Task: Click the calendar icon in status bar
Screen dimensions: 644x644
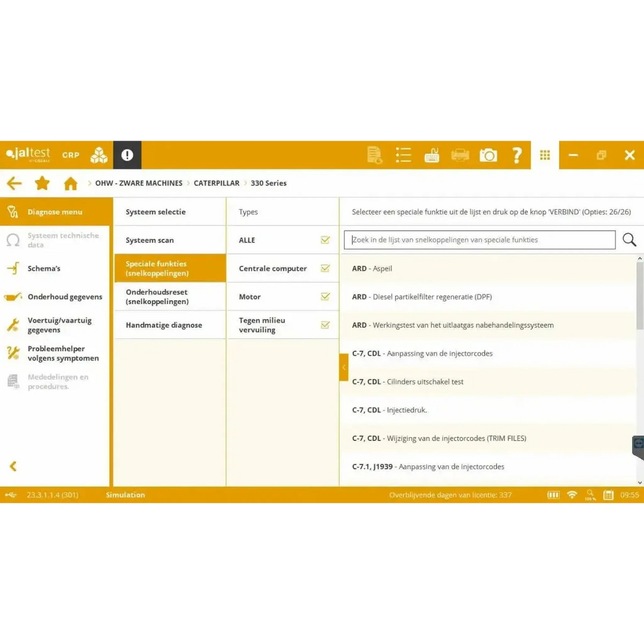Action: pyautogui.click(x=608, y=495)
